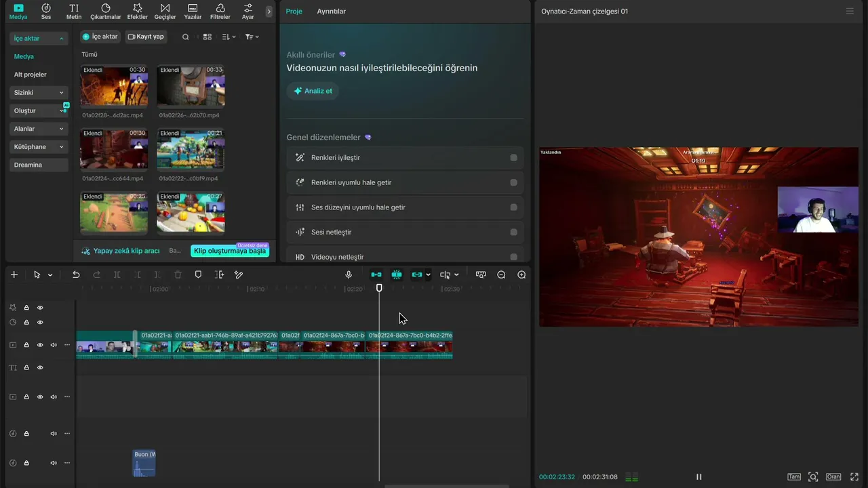
Task: Open the player panel menu icon
Action: pyautogui.click(x=850, y=12)
